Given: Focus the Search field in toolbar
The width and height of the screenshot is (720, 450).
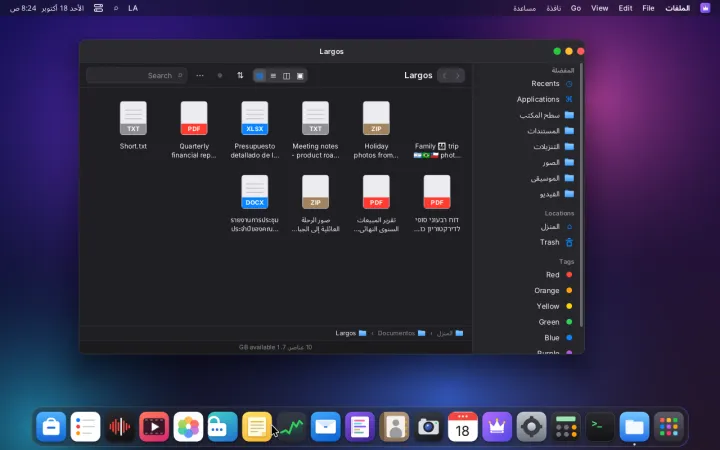Looking at the screenshot, I should point(136,75).
